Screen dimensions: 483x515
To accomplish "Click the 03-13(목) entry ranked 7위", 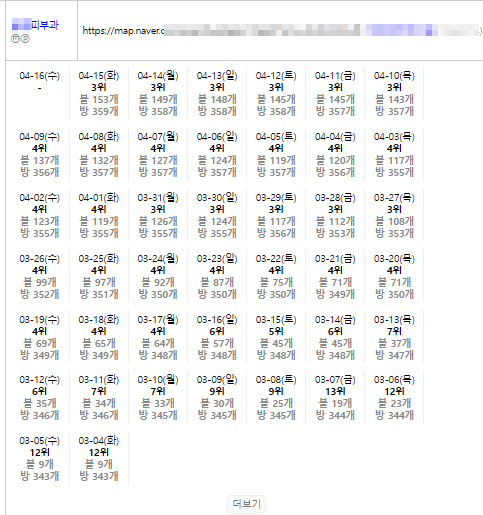I will coord(394,337).
